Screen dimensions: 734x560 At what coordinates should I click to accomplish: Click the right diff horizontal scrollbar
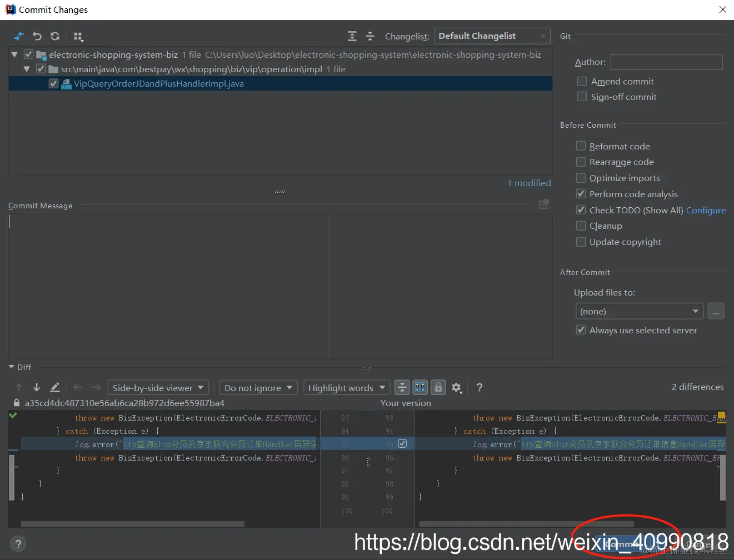[526, 524]
